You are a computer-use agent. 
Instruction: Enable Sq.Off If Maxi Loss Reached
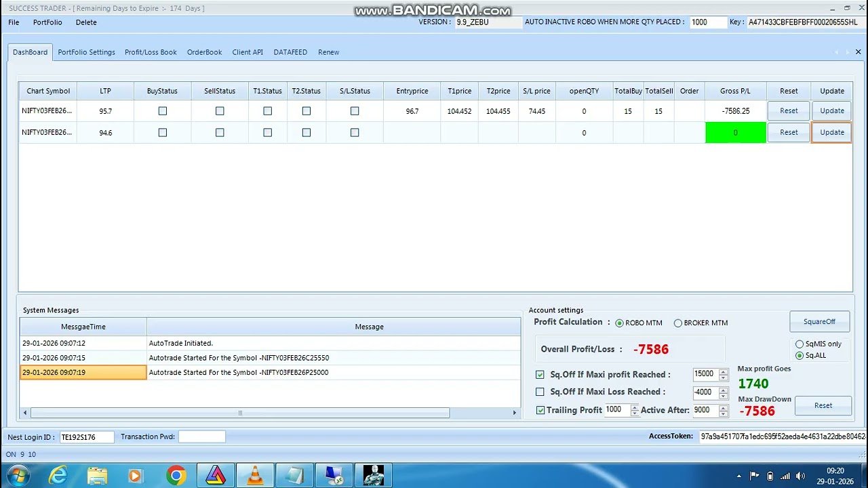click(540, 392)
